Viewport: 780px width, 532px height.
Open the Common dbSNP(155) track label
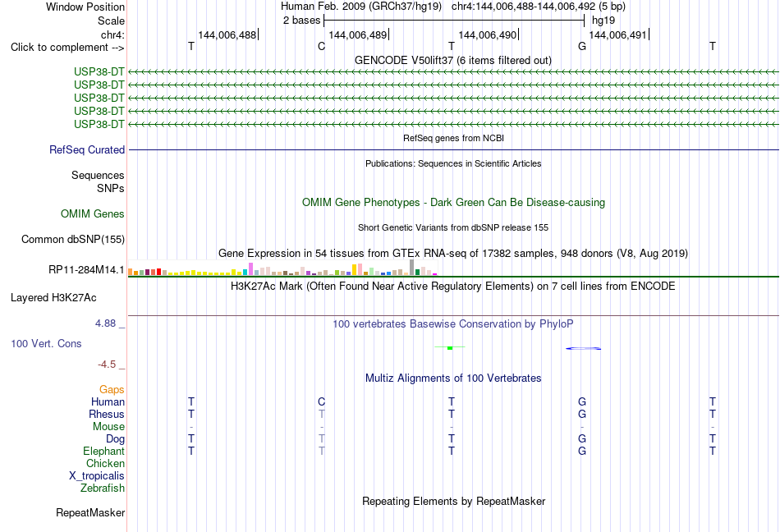coord(73,239)
